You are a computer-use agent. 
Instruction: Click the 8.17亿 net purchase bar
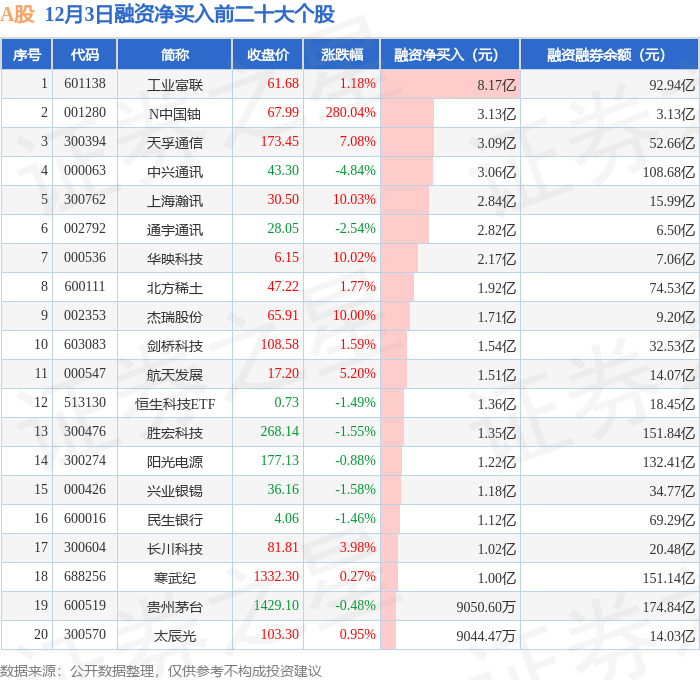tap(450, 84)
